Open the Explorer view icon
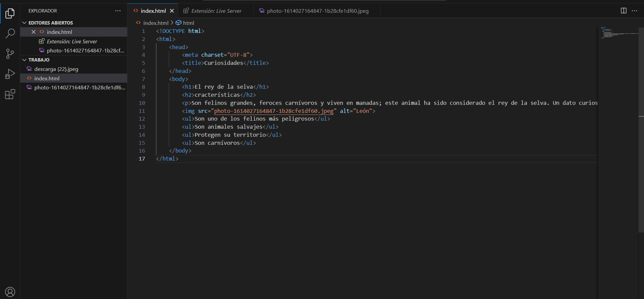 click(10, 13)
